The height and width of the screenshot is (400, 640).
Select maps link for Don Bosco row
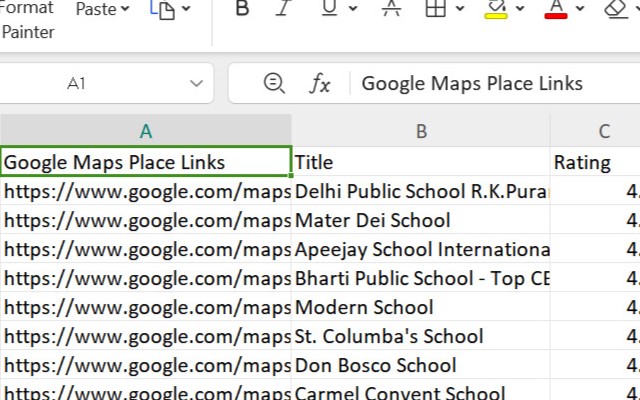click(x=146, y=365)
